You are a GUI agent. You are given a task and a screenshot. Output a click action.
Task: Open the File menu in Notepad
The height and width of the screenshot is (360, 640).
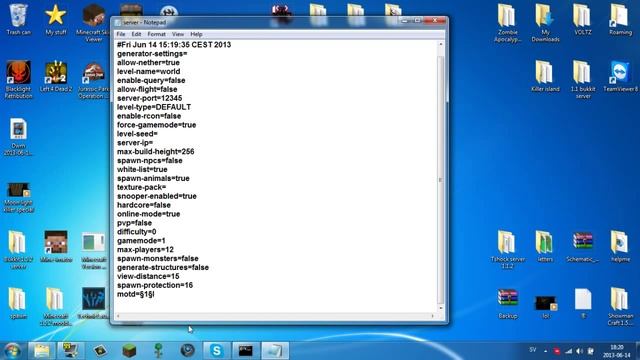point(121,34)
